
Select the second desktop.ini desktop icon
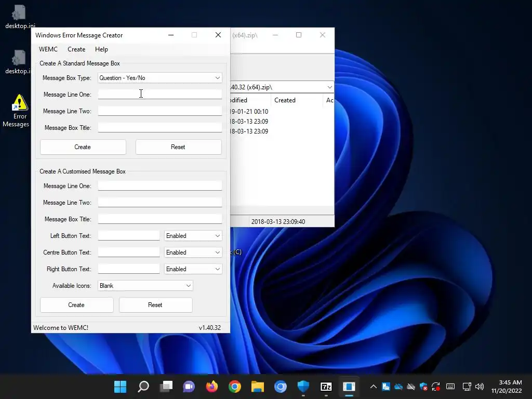[18, 62]
